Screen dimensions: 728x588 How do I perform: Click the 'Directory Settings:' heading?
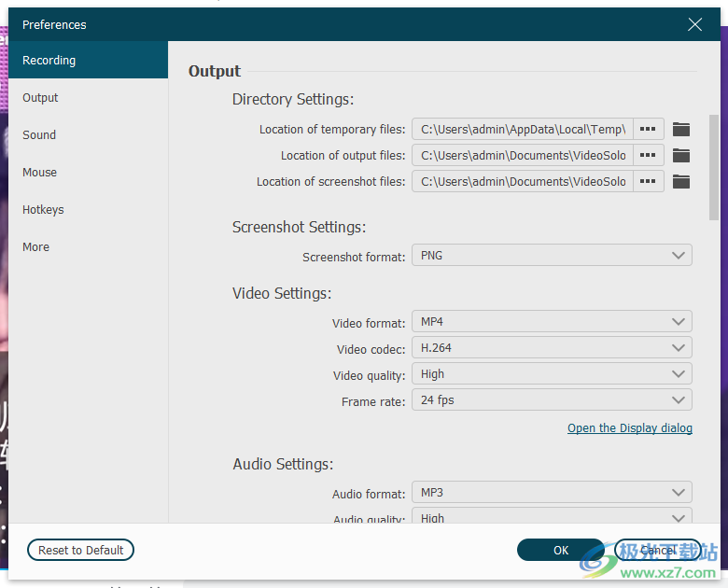click(x=293, y=99)
